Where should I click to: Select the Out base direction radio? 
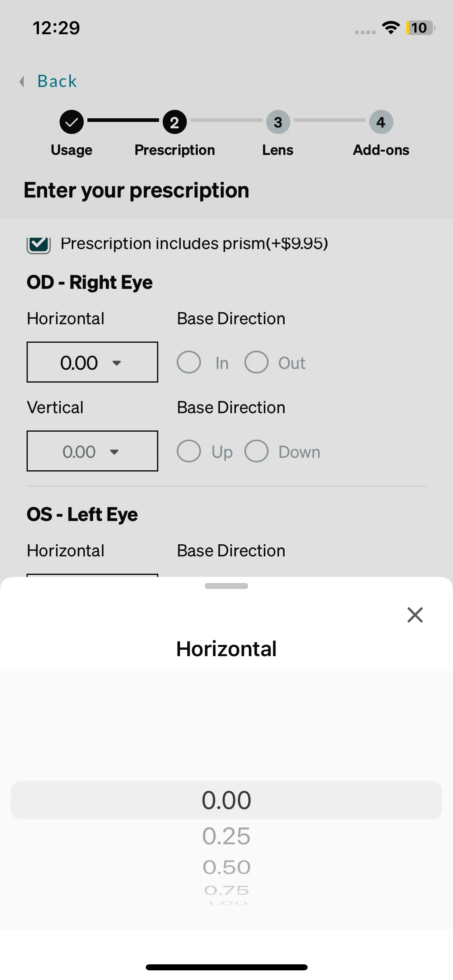[256, 362]
